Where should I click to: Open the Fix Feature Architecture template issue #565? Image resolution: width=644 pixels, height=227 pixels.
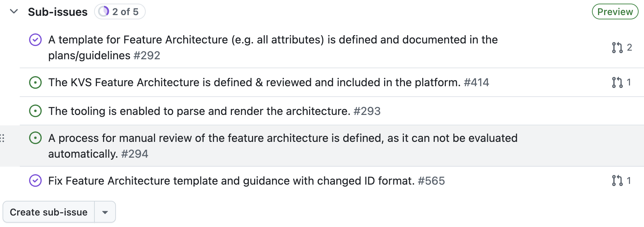click(x=232, y=181)
